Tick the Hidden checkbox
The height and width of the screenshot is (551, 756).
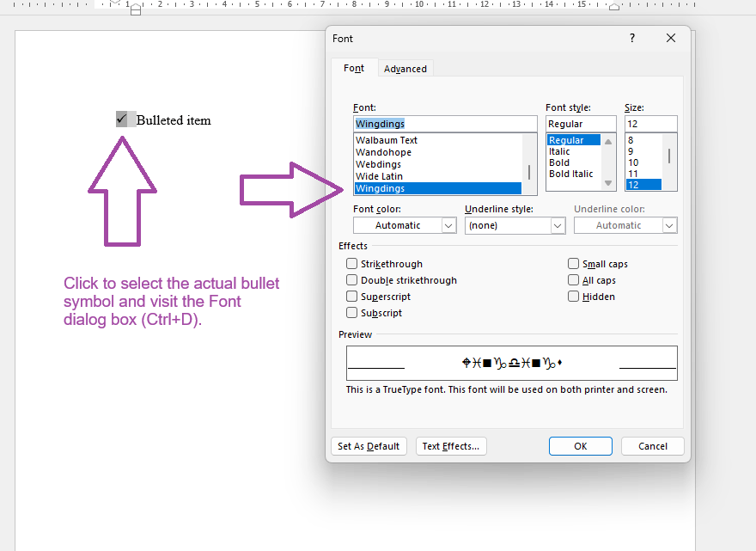tap(573, 297)
